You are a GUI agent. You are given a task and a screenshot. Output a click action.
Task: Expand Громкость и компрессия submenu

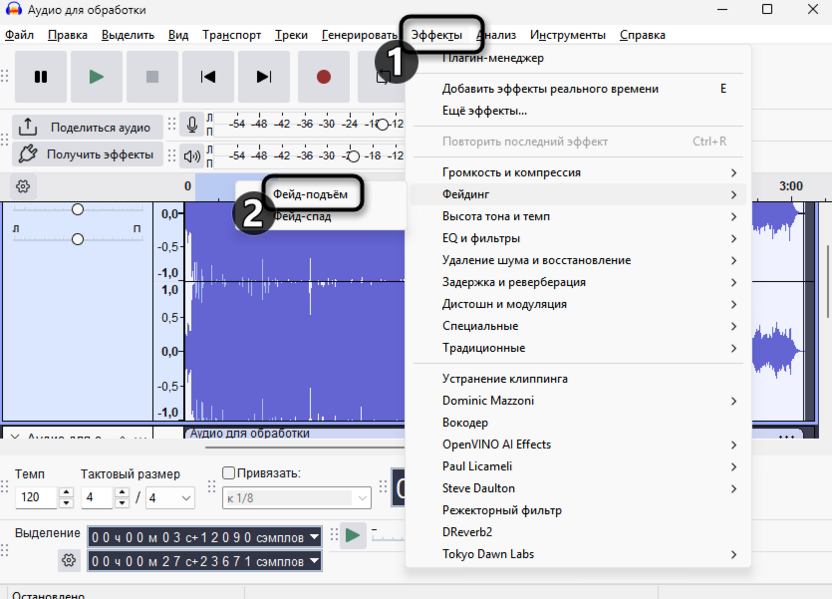(x=578, y=172)
